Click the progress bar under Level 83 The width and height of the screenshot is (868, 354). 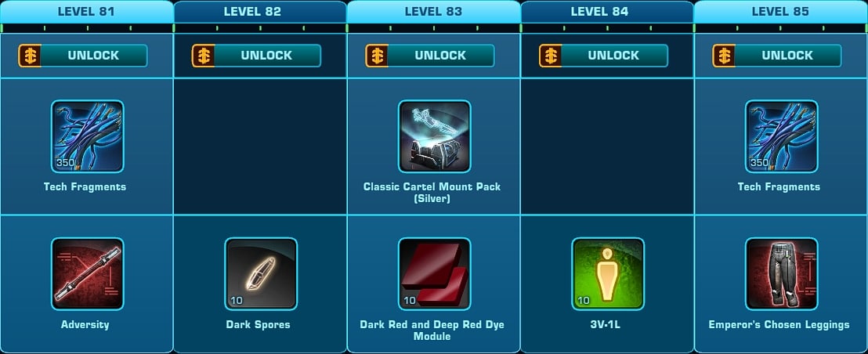click(x=433, y=28)
